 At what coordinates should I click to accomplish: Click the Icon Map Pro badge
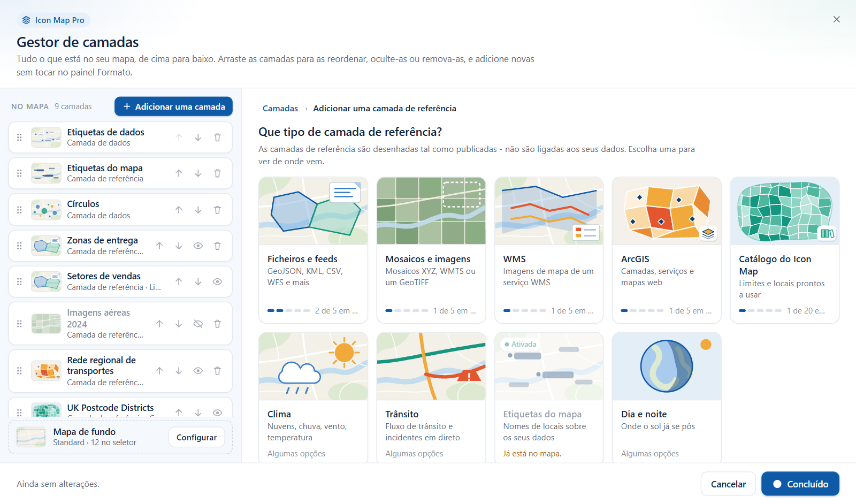coord(53,20)
